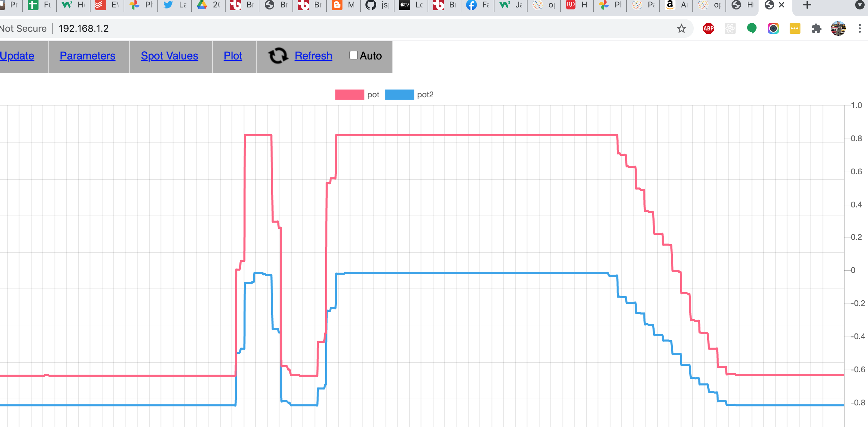Open the React Developer Tools extension

click(x=730, y=28)
